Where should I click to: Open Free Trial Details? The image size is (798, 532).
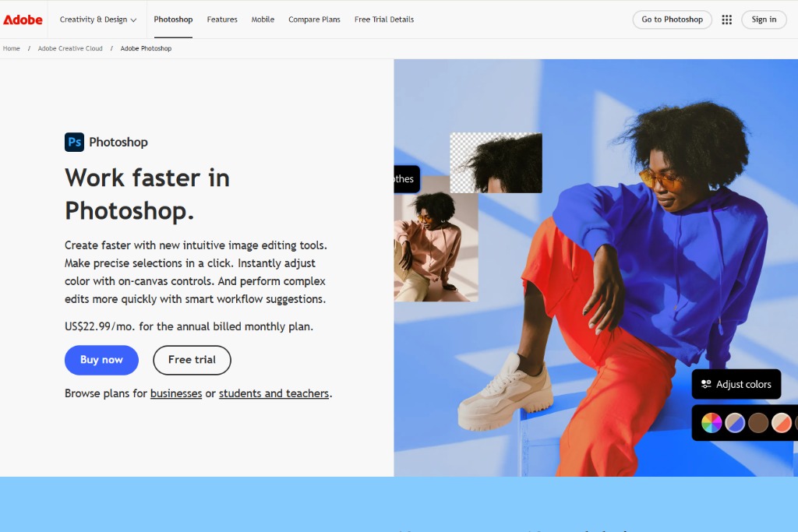384,19
